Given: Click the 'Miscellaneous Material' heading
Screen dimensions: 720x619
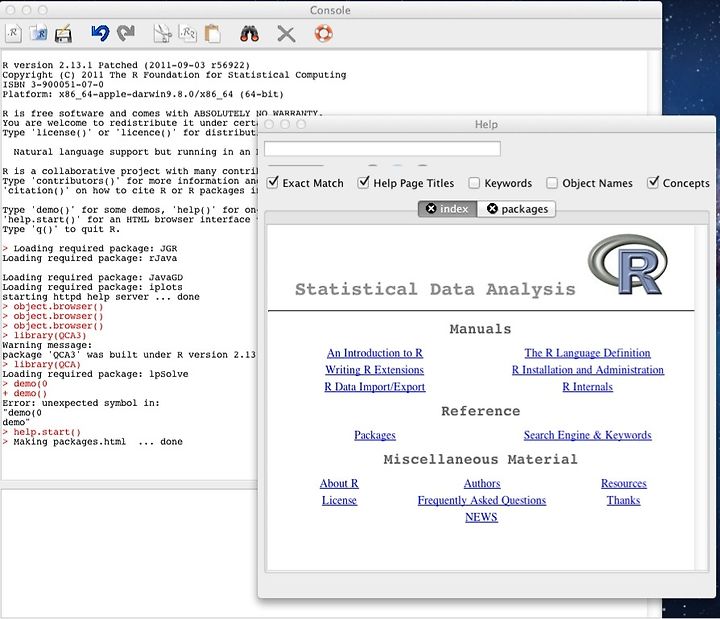Looking at the screenshot, I should [480, 459].
